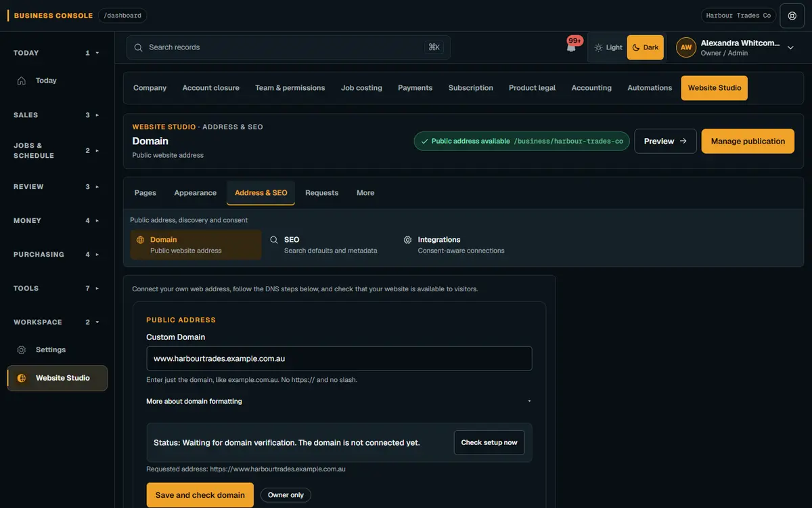
Task: Click Check setup now
Action: coord(489,443)
